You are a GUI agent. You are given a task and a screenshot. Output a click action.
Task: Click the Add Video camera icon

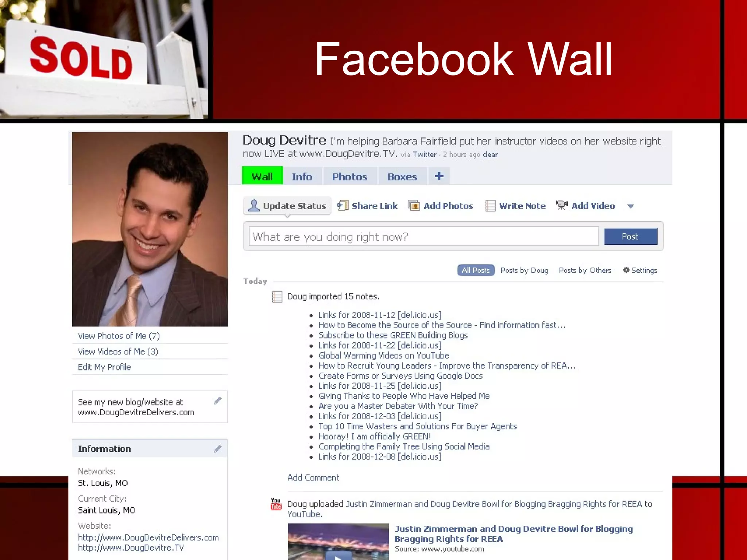(x=562, y=205)
